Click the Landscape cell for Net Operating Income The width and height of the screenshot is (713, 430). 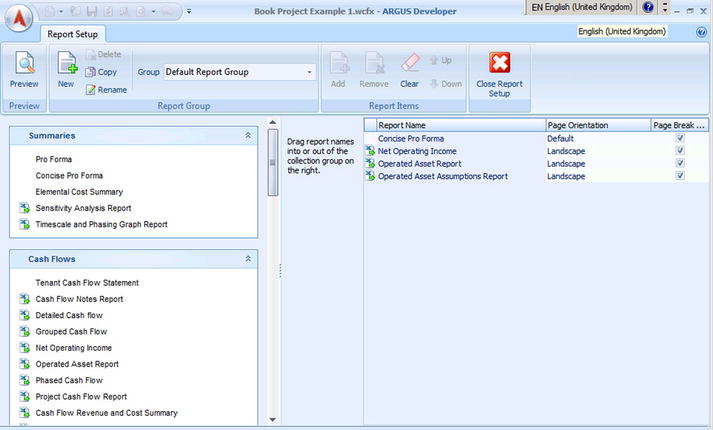pyautogui.click(x=598, y=151)
